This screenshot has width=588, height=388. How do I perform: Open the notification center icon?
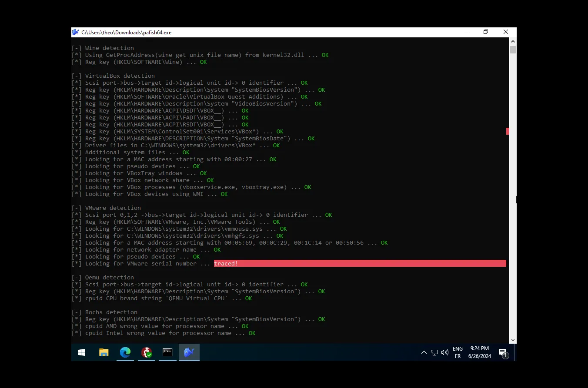(503, 352)
